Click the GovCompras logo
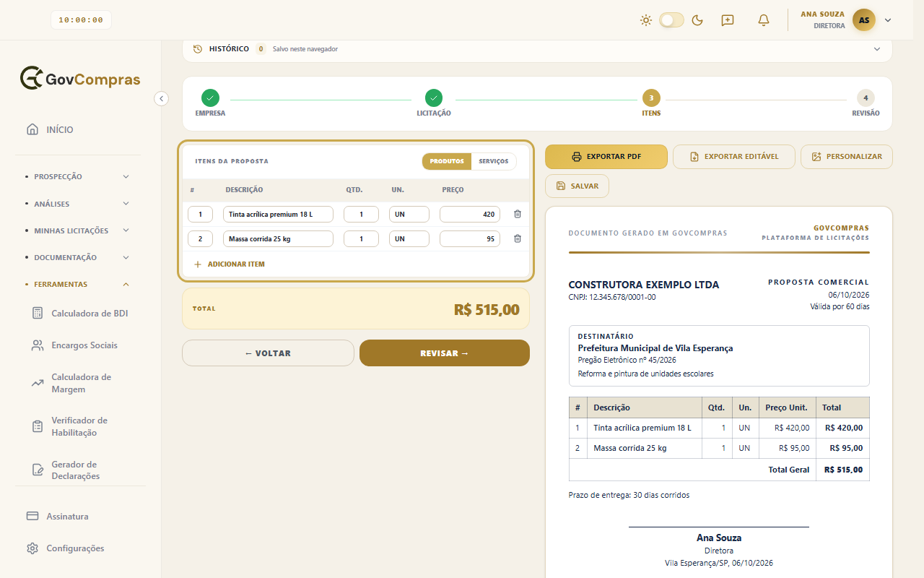 point(80,78)
